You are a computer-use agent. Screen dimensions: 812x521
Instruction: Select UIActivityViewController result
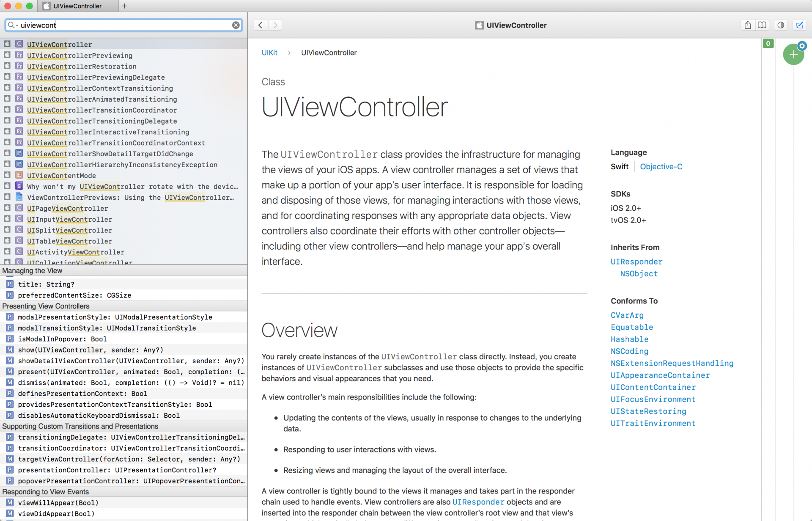(123, 252)
